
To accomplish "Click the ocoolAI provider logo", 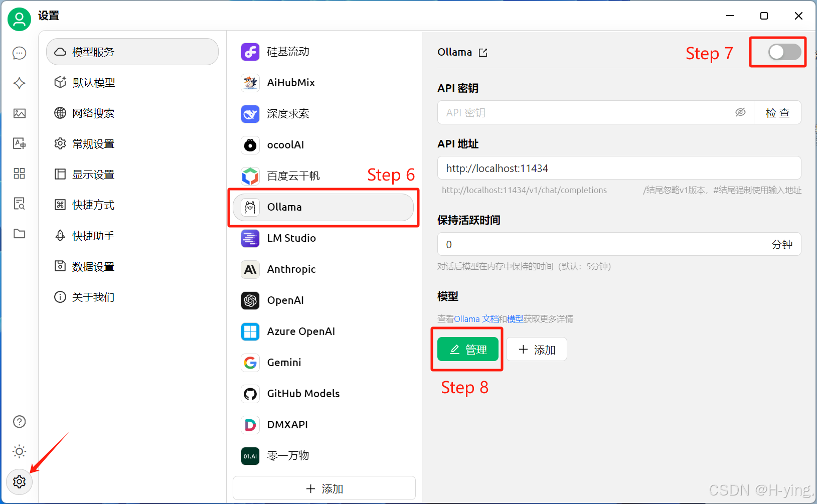I will 250,145.
